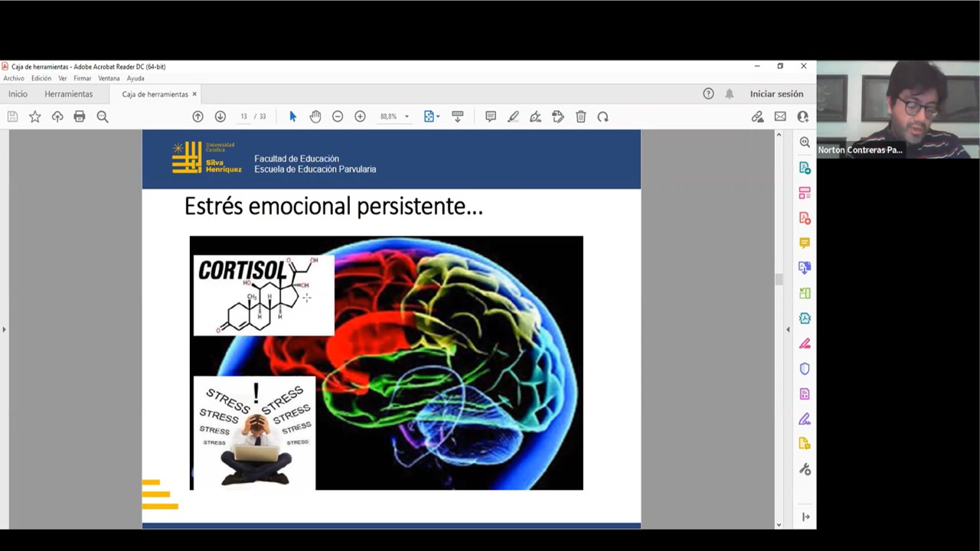This screenshot has width=980, height=551.
Task: Choose the arrow selection tool
Action: click(292, 116)
